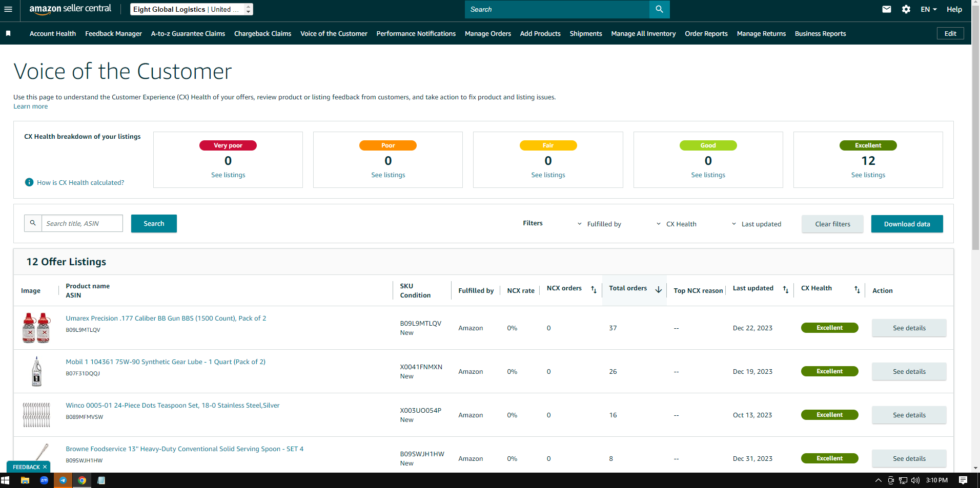This screenshot has height=488, width=980.
Task: Open Zoom from the taskbar
Action: pyautogui.click(x=44, y=480)
